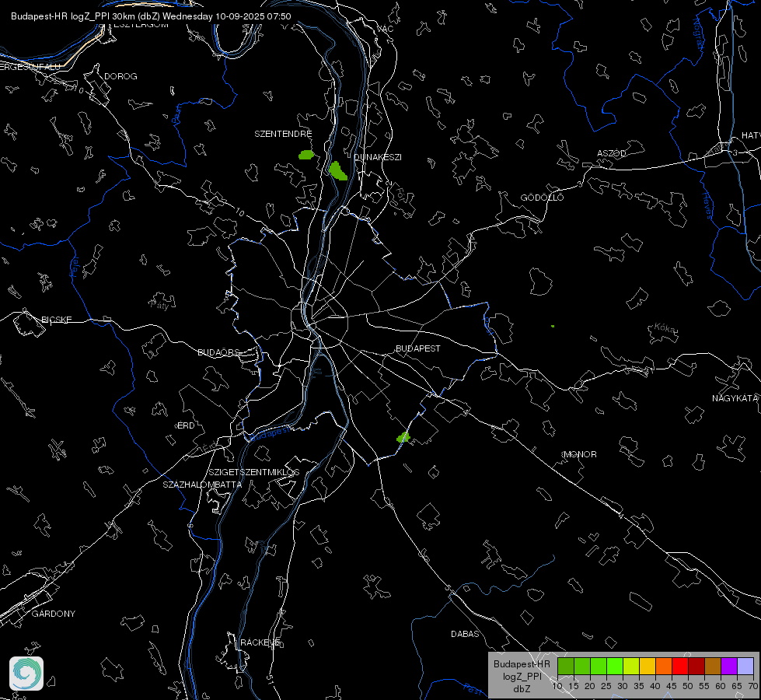Select the yellow-green 30-35 dBZ swatch
761x700 pixels.
[x=631, y=666]
